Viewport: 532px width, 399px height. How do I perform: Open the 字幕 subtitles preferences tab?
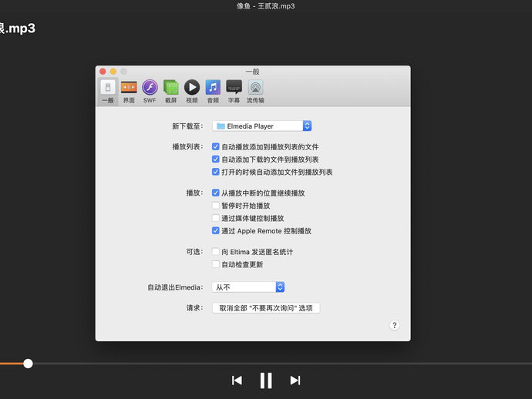(234, 92)
